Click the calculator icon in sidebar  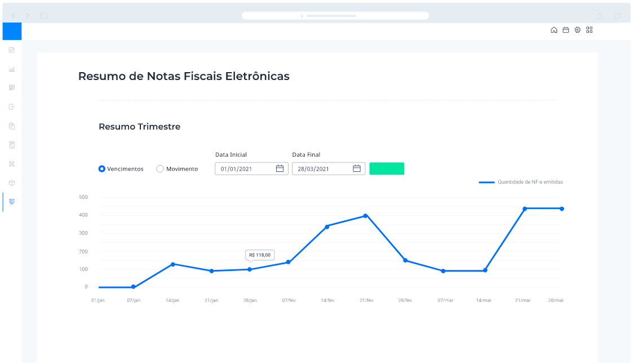pyautogui.click(x=12, y=145)
